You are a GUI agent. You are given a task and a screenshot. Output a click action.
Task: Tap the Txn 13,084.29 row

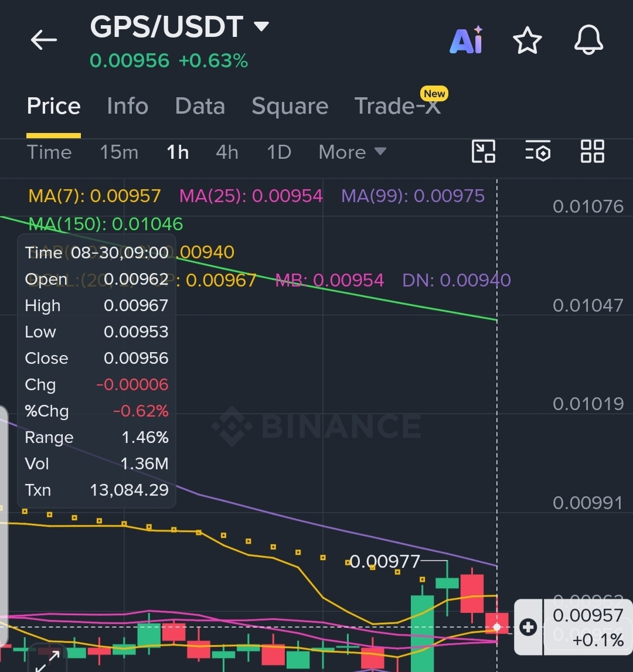coord(97,490)
